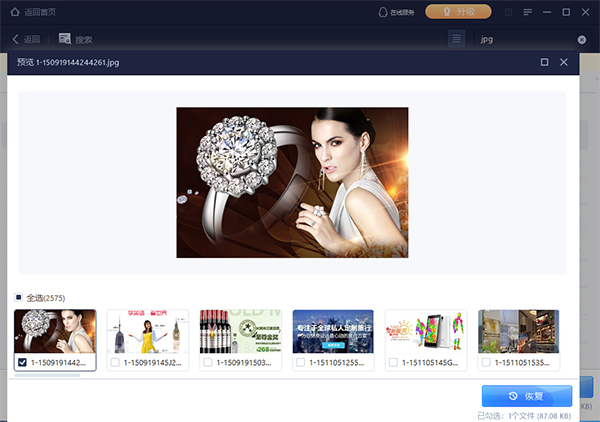Tick the 1-1511051255 travel banner checkbox
Image resolution: width=600 pixels, height=422 pixels.
pyautogui.click(x=300, y=362)
